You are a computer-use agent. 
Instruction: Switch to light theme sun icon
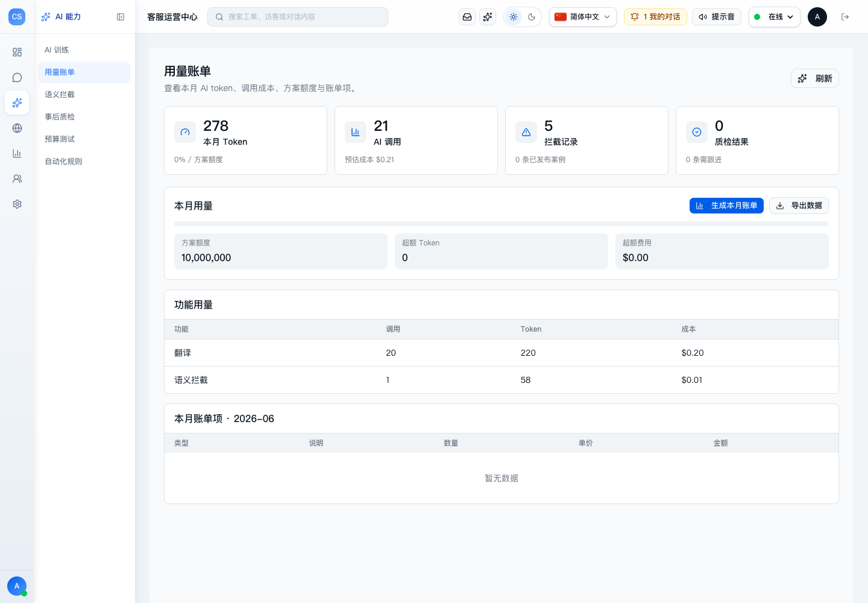pyautogui.click(x=514, y=17)
